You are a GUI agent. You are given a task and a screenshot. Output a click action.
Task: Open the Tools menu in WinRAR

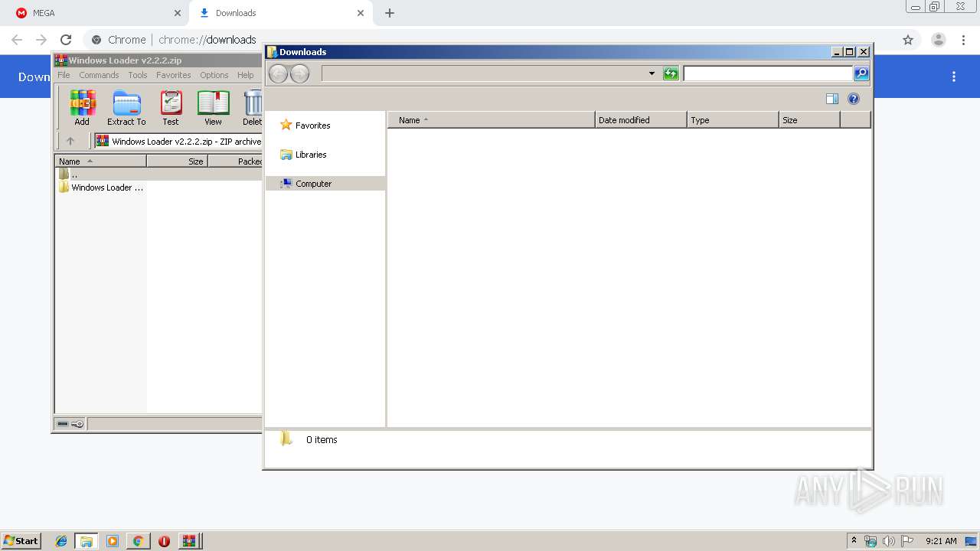[x=138, y=75]
